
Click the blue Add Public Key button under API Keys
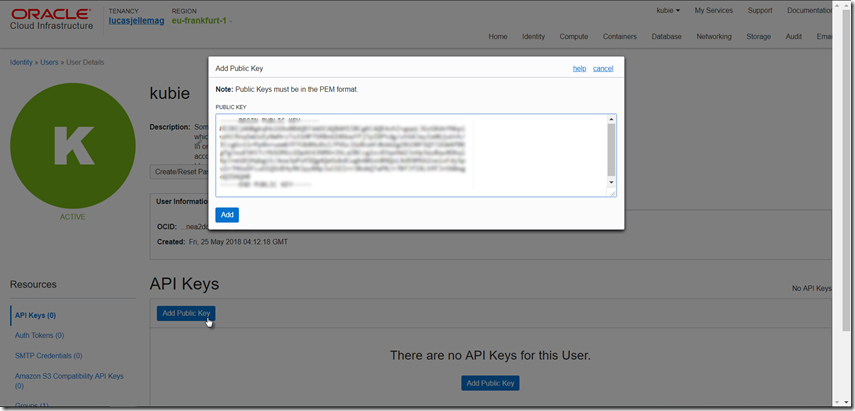point(186,313)
